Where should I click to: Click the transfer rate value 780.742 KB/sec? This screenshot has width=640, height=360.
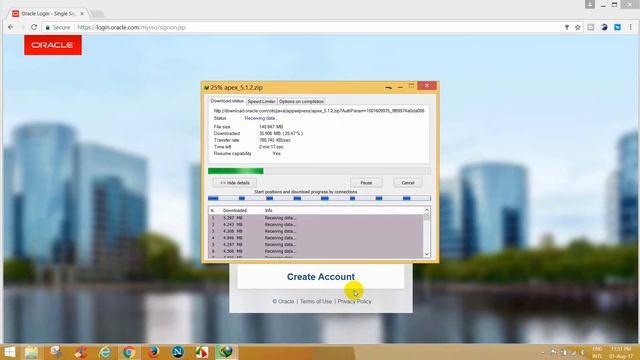point(275,140)
